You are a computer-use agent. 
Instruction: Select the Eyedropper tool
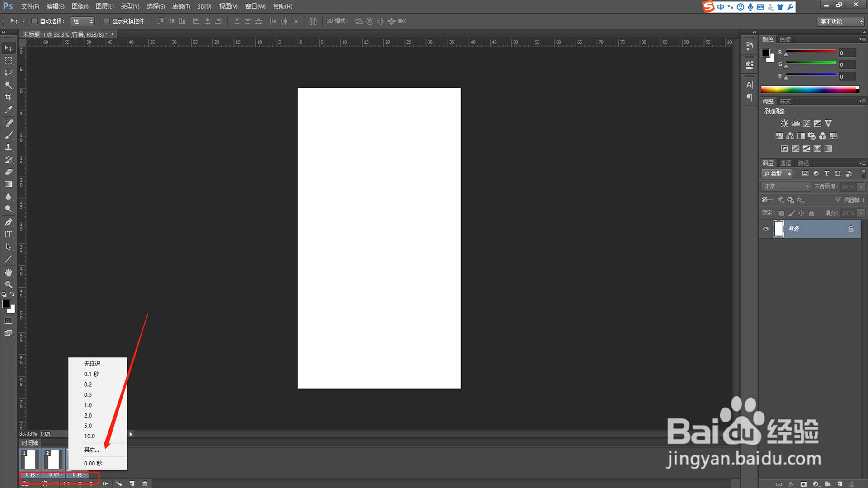point(9,110)
